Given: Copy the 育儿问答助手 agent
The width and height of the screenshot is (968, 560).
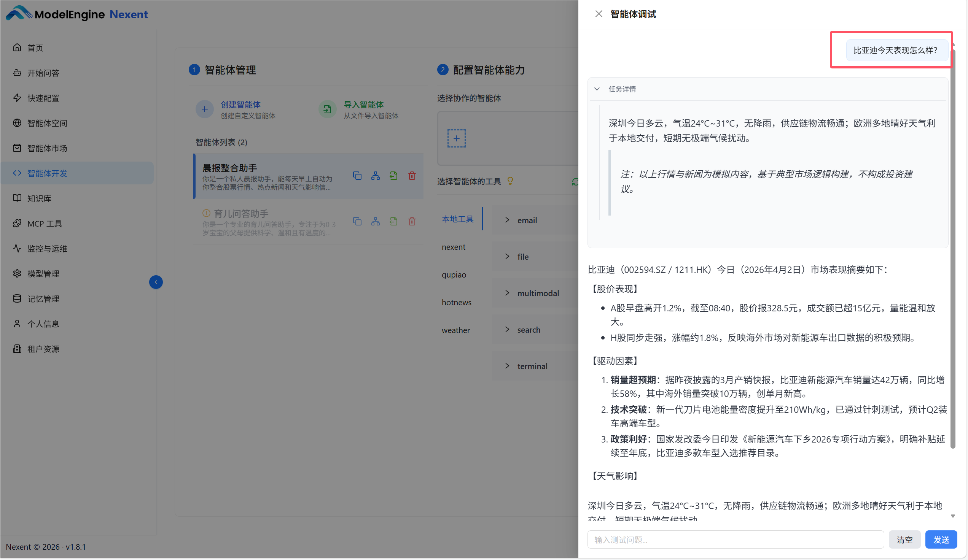Looking at the screenshot, I should click(357, 222).
